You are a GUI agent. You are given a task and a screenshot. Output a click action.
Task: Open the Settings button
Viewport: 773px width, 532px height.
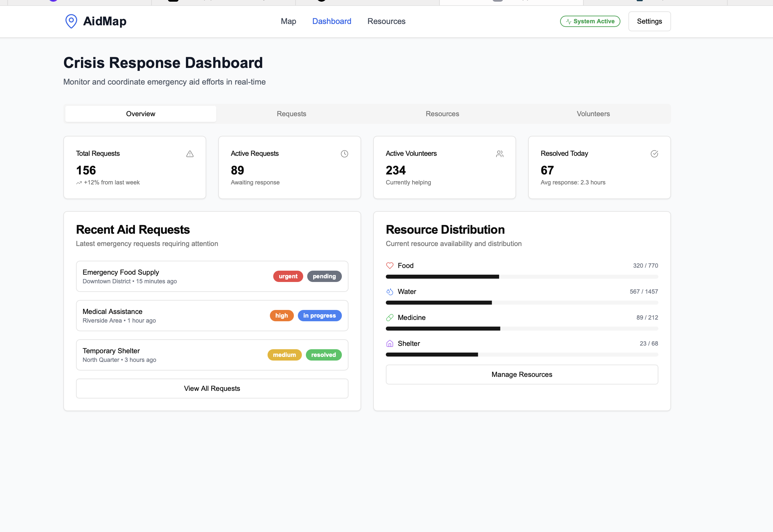click(x=649, y=21)
